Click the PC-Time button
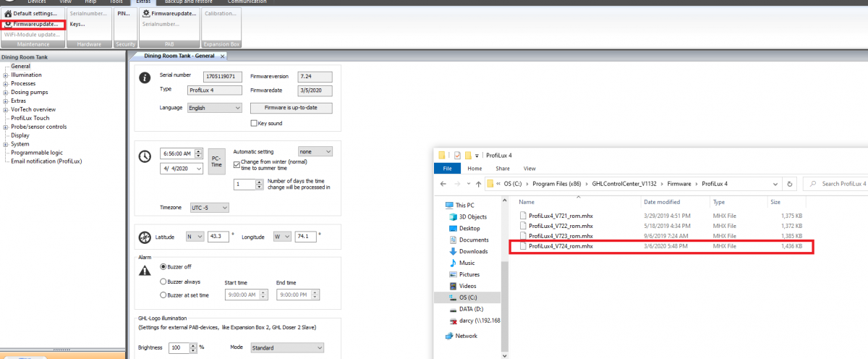Viewport: 868px width, 359px height. click(x=216, y=161)
